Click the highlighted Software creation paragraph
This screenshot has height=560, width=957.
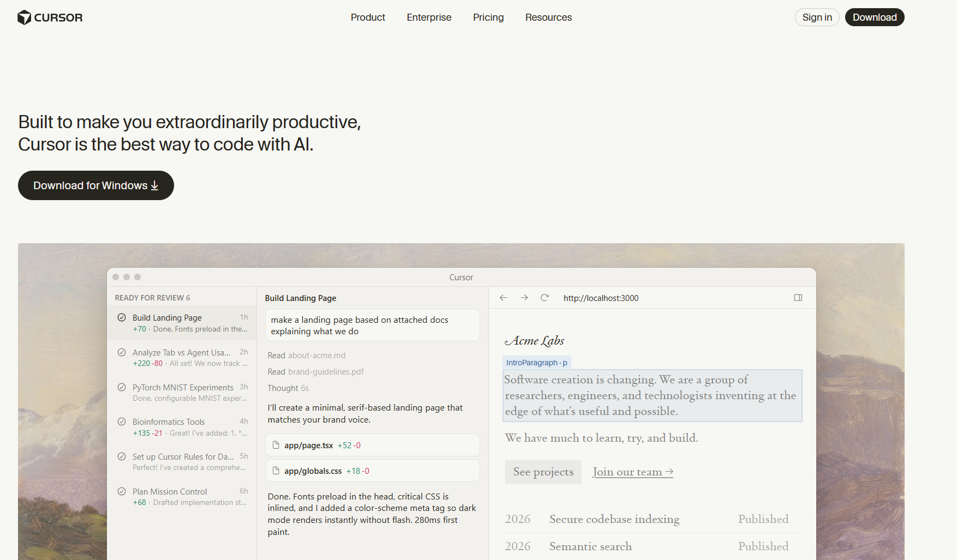tap(652, 395)
